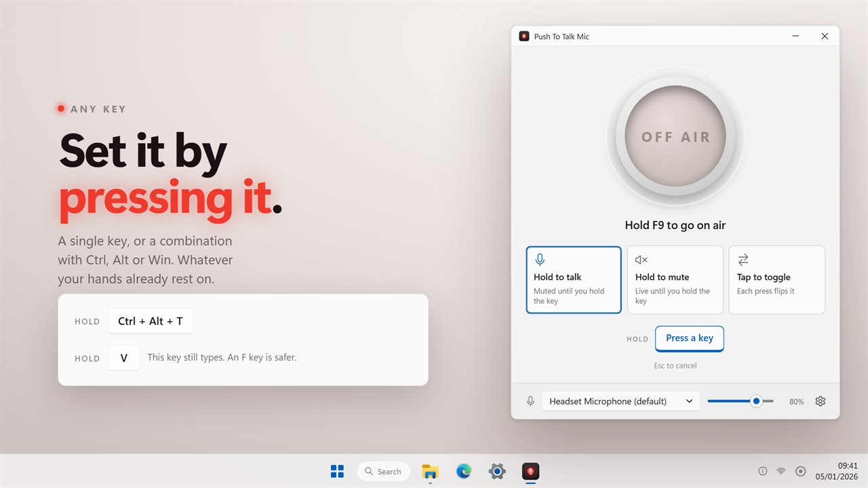Launch Microsoft Edge from the taskbar

click(x=464, y=471)
